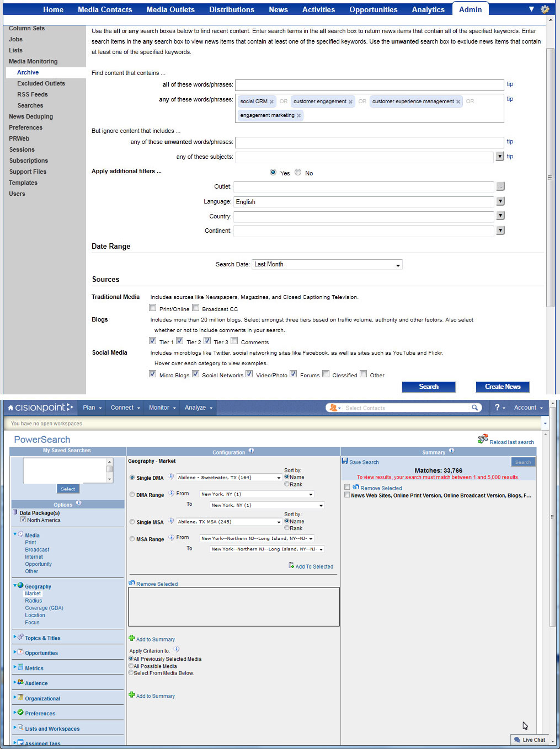
Task: Click the Create News button
Action: [x=502, y=387]
